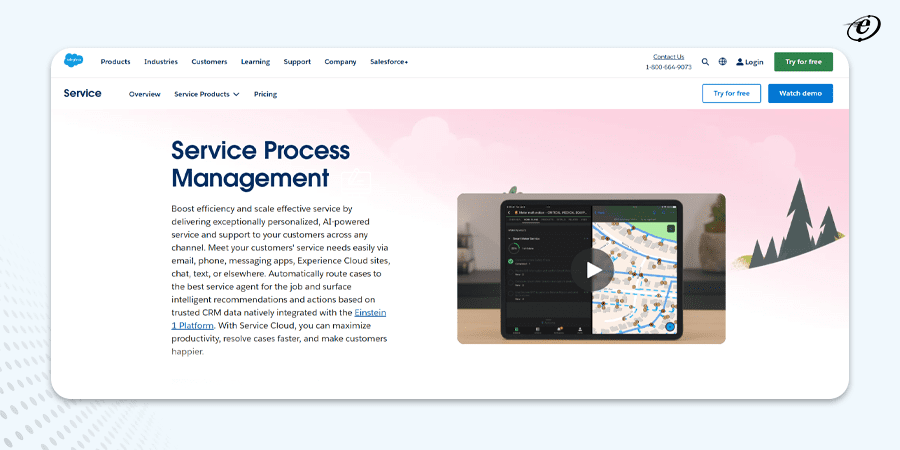Screen dimensions: 900x450
Task: Open the Customers menu
Action: point(210,62)
